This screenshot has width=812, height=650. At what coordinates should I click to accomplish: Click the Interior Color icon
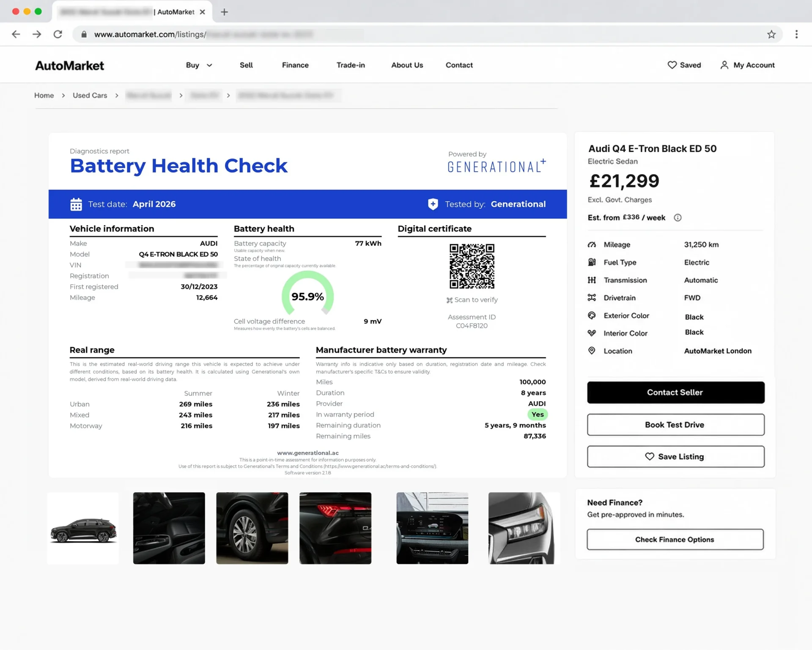click(x=592, y=333)
